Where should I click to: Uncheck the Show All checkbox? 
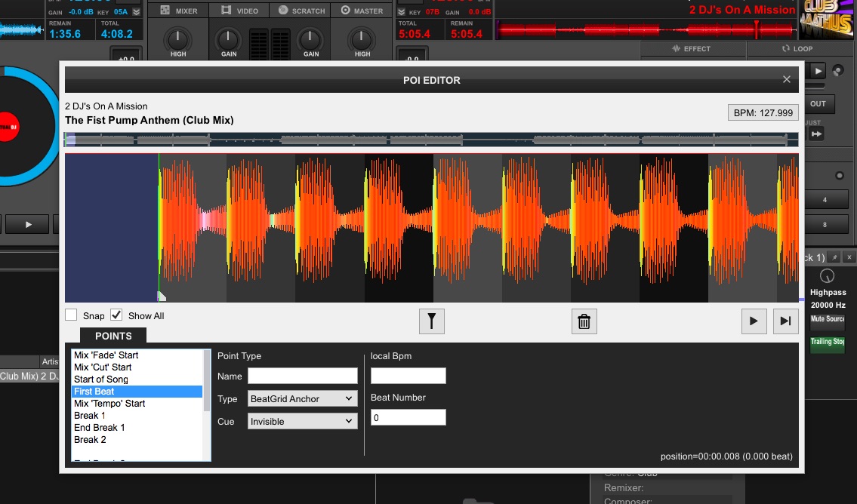coord(116,315)
